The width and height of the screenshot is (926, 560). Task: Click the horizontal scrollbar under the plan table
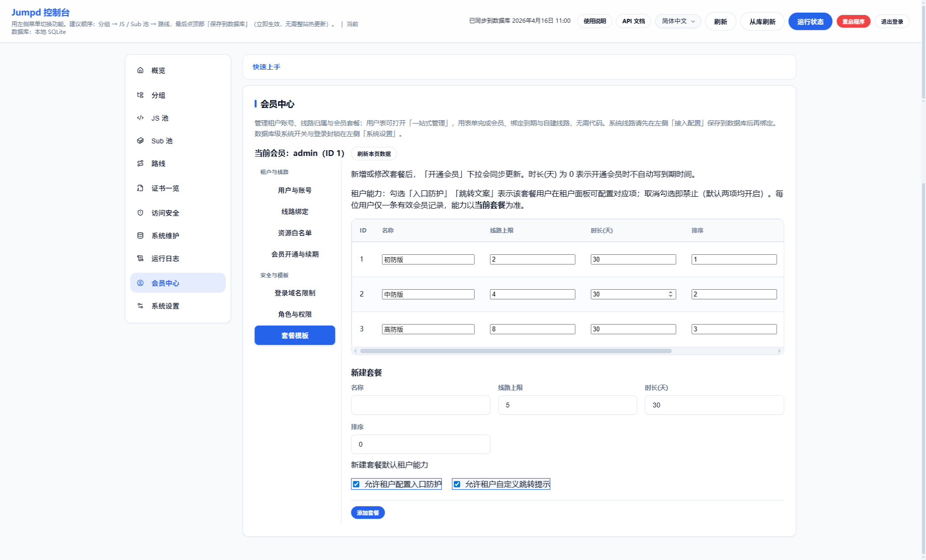pyautogui.click(x=515, y=351)
